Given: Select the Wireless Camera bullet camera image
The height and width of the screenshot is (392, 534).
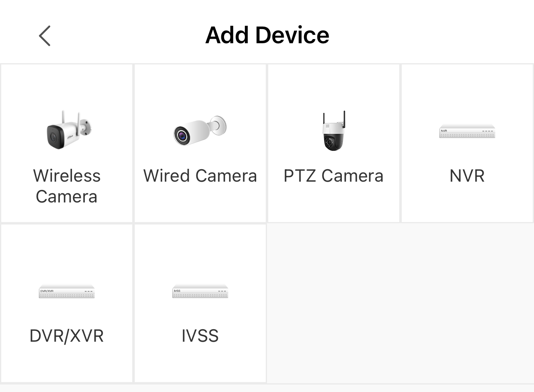Looking at the screenshot, I should [x=68, y=130].
